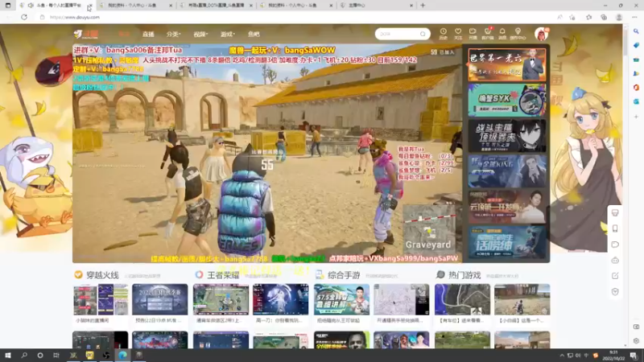
Task: Open a new browser tab
Action: 423,6
